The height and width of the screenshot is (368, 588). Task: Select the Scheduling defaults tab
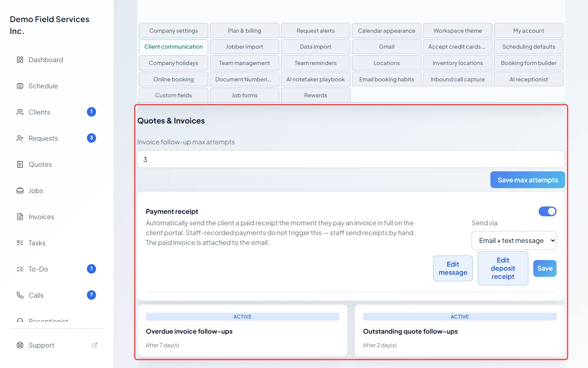pyautogui.click(x=529, y=47)
